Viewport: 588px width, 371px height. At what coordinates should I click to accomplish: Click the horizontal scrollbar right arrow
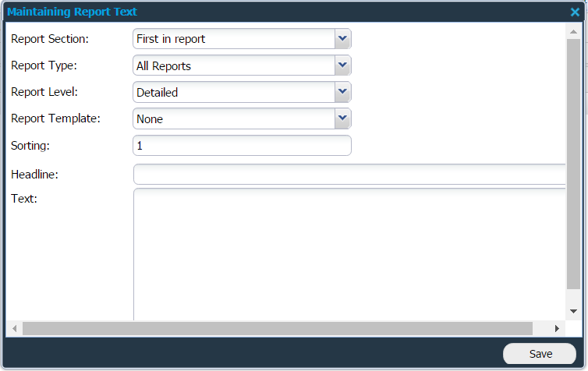click(557, 329)
